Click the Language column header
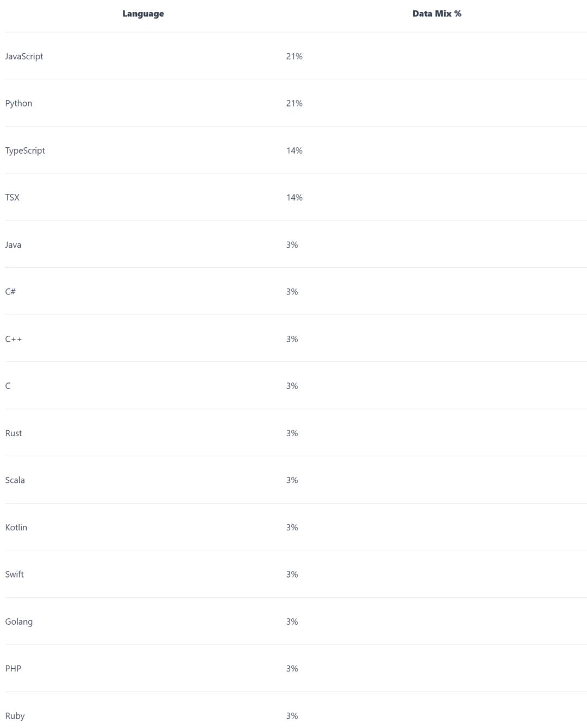Image resolution: width=587 pixels, height=728 pixels. pos(143,14)
